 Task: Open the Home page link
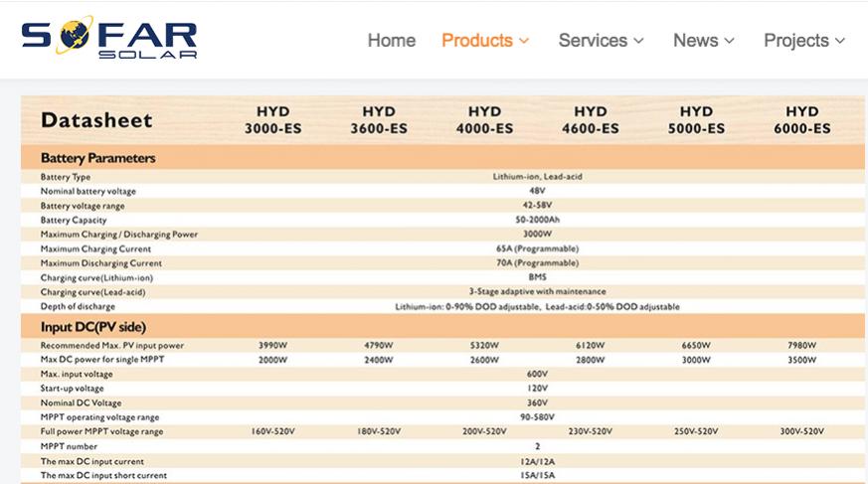(x=392, y=41)
